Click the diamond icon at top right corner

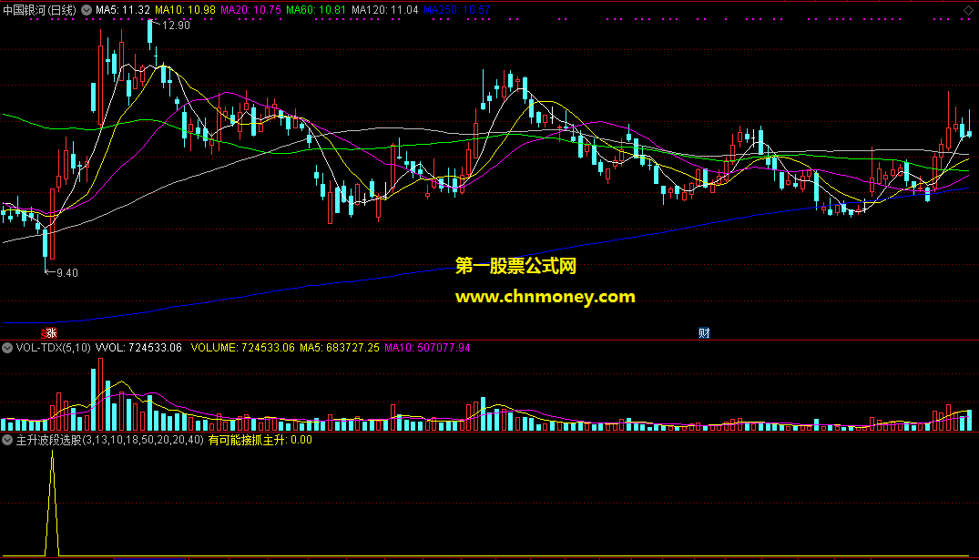968,10
